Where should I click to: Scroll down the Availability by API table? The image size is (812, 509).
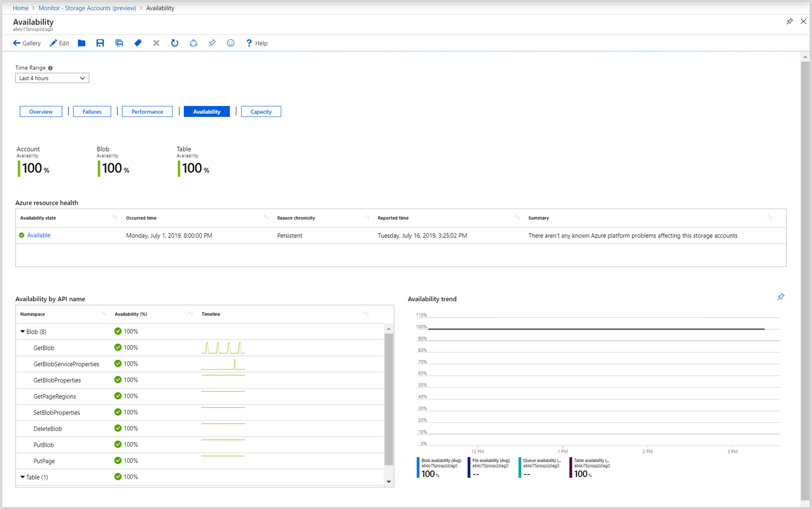click(x=389, y=480)
